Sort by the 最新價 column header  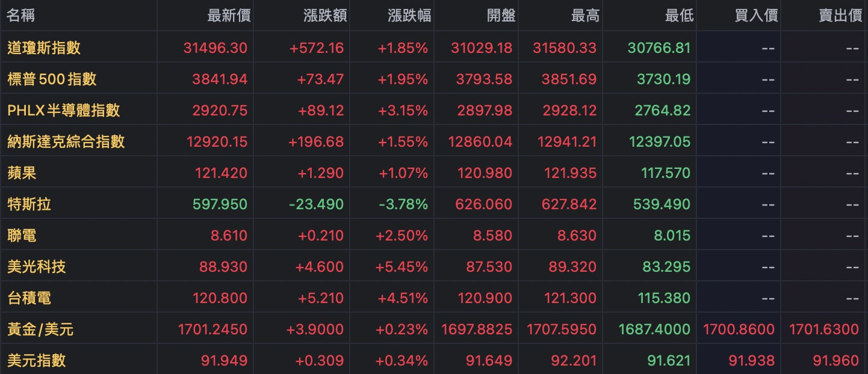click(229, 16)
